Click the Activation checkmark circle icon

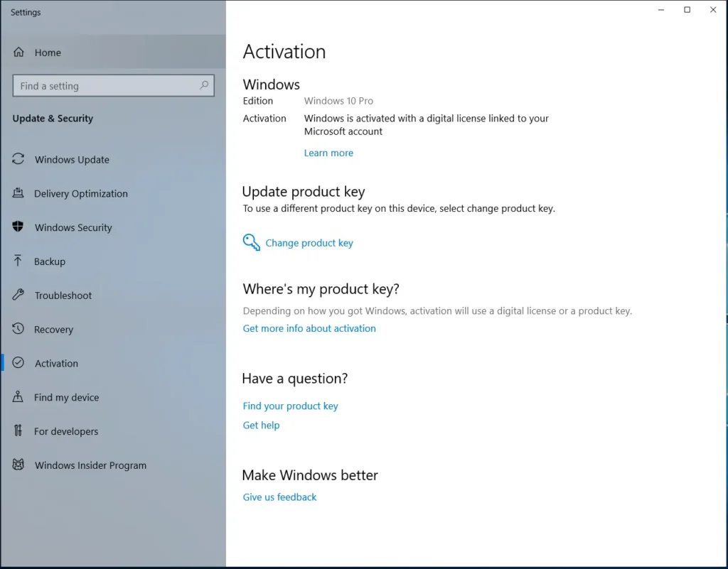18,362
